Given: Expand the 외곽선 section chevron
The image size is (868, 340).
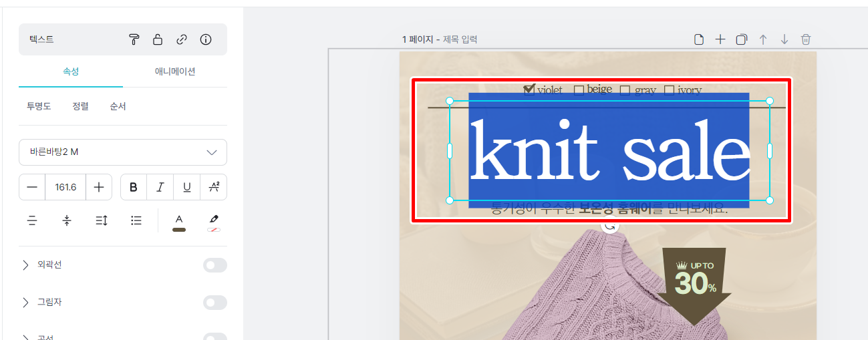Looking at the screenshot, I should [25, 265].
